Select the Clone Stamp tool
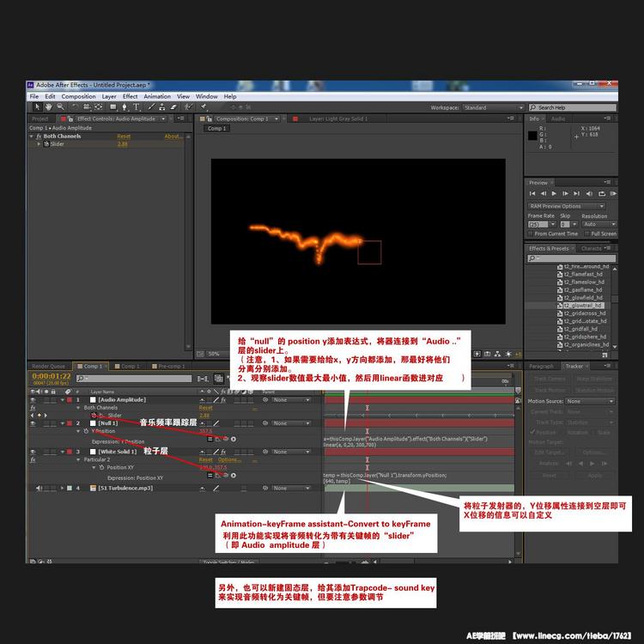 pyautogui.click(x=162, y=107)
